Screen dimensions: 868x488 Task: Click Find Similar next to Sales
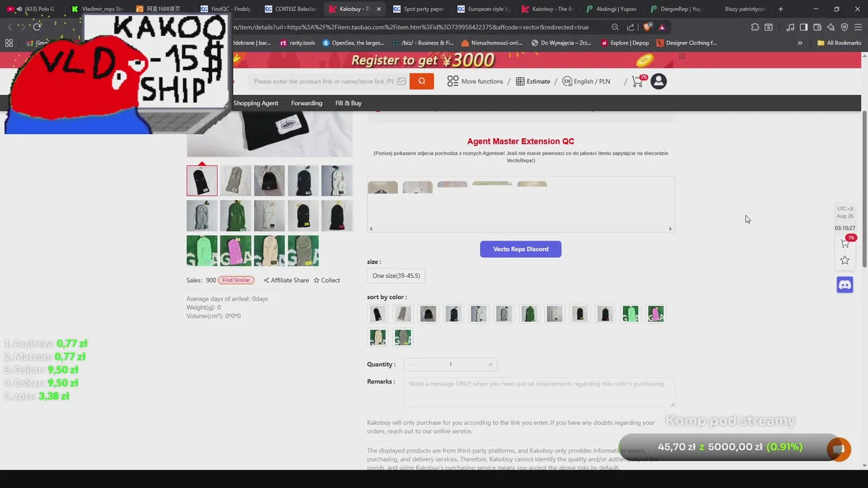(236, 280)
